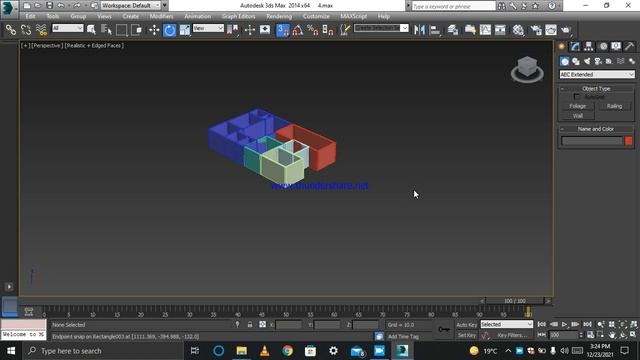Image resolution: width=640 pixels, height=360 pixels.
Task: Open the Material Editor
Action: 518,29
